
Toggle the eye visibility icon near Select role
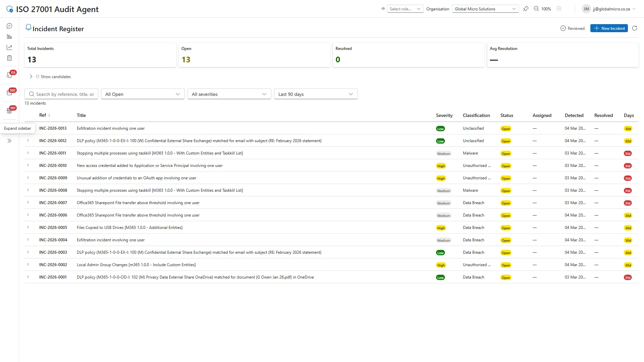(x=383, y=9)
